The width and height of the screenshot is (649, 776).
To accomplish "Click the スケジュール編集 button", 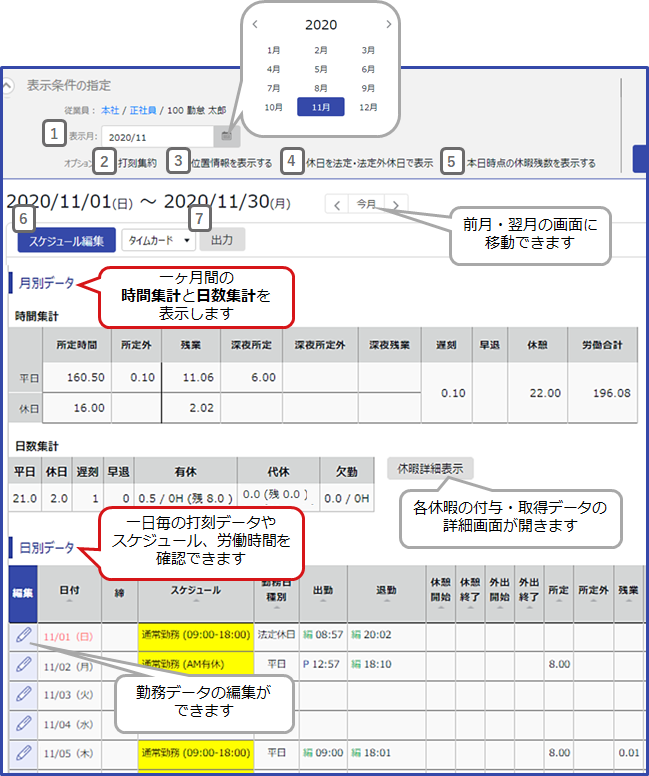I will pyautogui.click(x=66, y=240).
